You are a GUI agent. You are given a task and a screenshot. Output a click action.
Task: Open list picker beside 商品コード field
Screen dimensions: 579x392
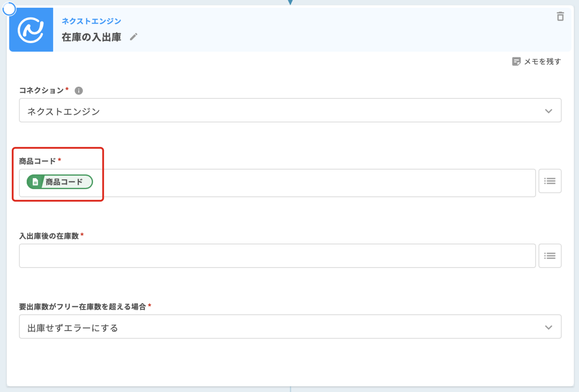pyautogui.click(x=550, y=181)
